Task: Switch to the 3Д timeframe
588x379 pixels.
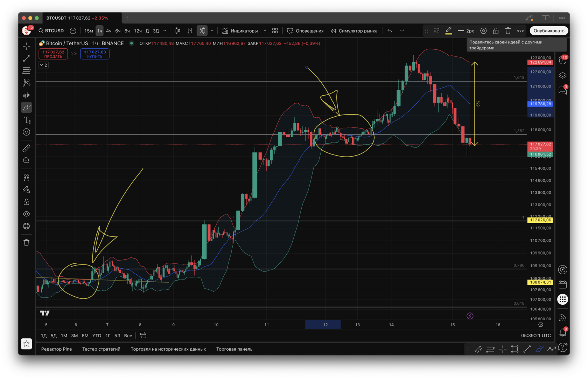Action: [x=156, y=31]
